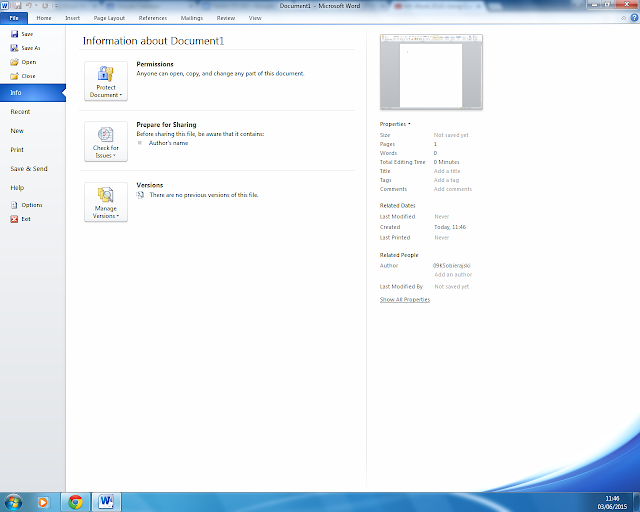Click the "Author's name" list item
640x512 pixels.
tap(168, 143)
